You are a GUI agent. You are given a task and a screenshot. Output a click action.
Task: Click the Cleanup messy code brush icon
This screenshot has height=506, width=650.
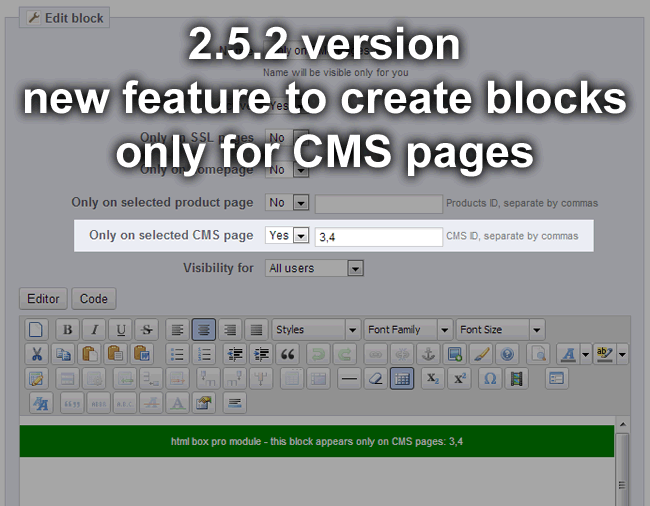(x=481, y=354)
